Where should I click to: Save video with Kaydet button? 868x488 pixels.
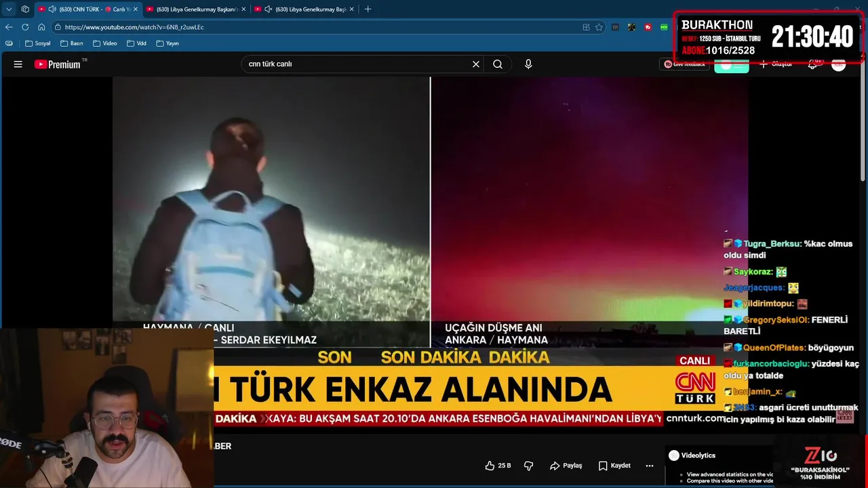point(614,466)
